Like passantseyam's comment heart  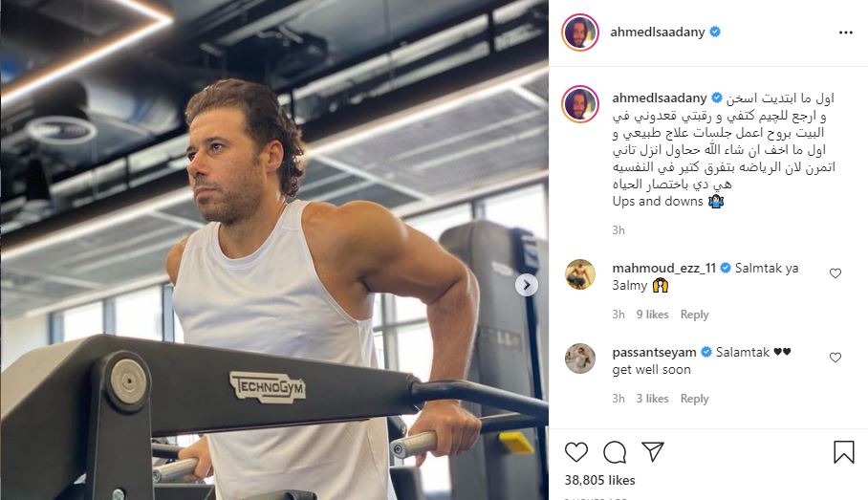click(835, 358)
